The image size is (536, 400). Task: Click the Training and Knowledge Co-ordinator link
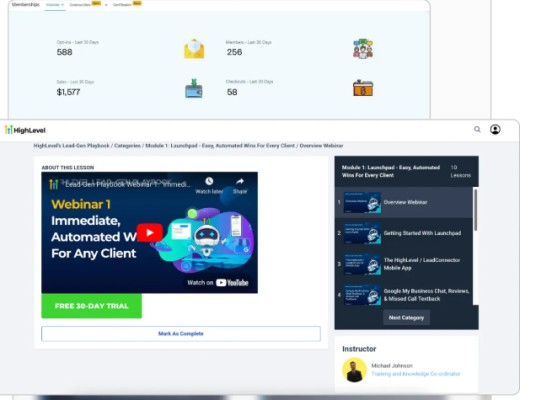[x=416, y=374]
